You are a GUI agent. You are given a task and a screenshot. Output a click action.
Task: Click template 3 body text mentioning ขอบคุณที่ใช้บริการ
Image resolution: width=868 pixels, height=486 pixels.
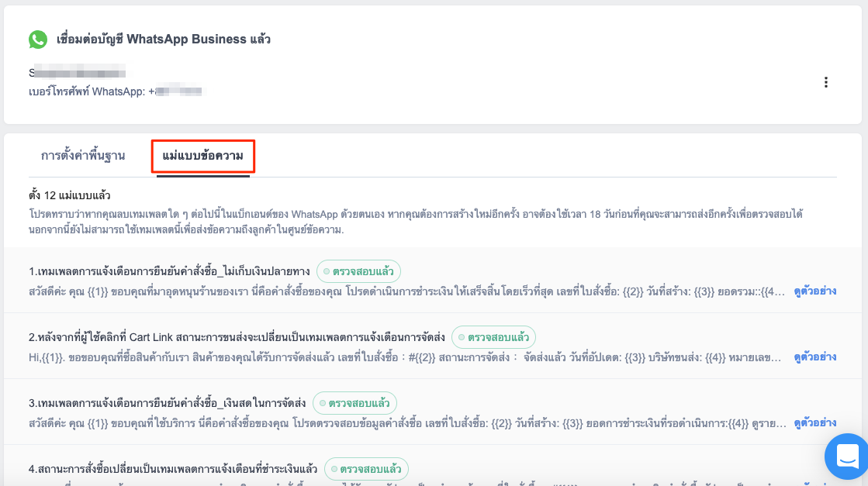tap(407, 423)
